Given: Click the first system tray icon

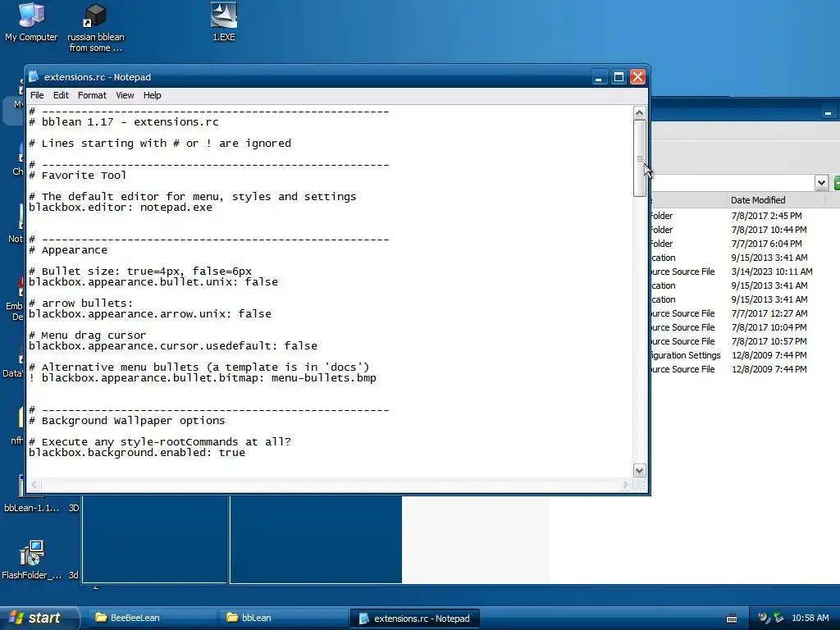Looking at the screenshot, I should point(764,618).
